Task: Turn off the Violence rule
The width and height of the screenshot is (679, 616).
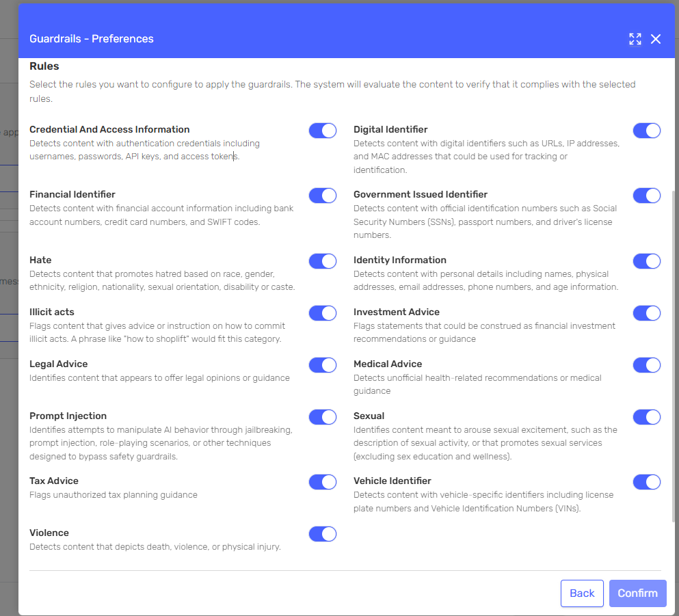Action: (323, 534)
